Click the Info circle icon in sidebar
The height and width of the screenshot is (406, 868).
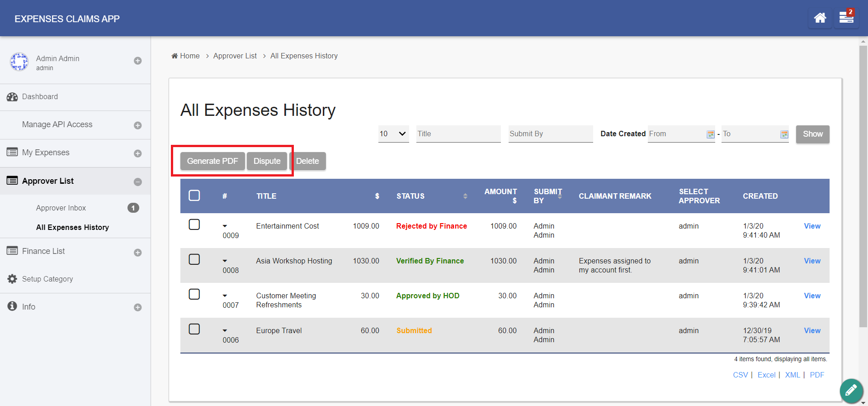click(12, 306)
